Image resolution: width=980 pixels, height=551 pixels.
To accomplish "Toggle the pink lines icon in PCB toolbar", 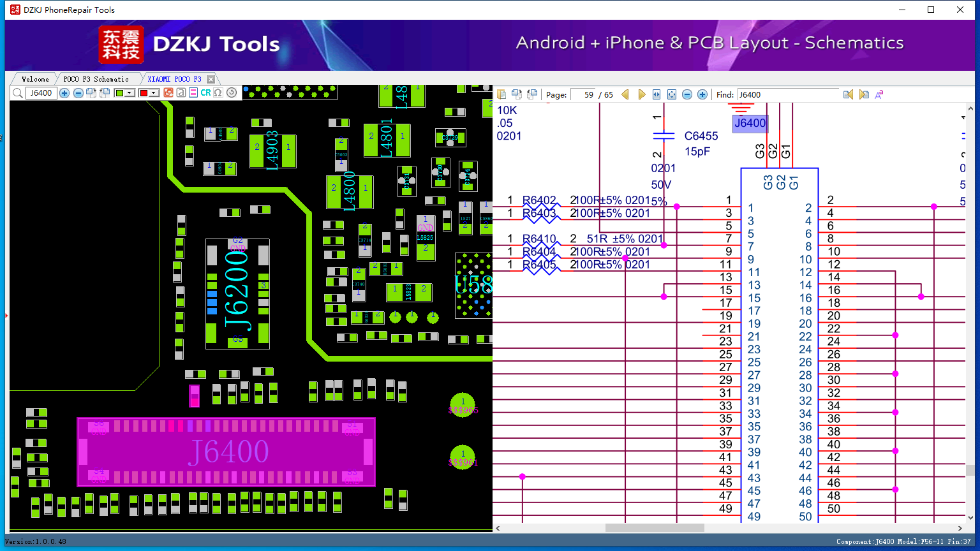I will 193,93.
